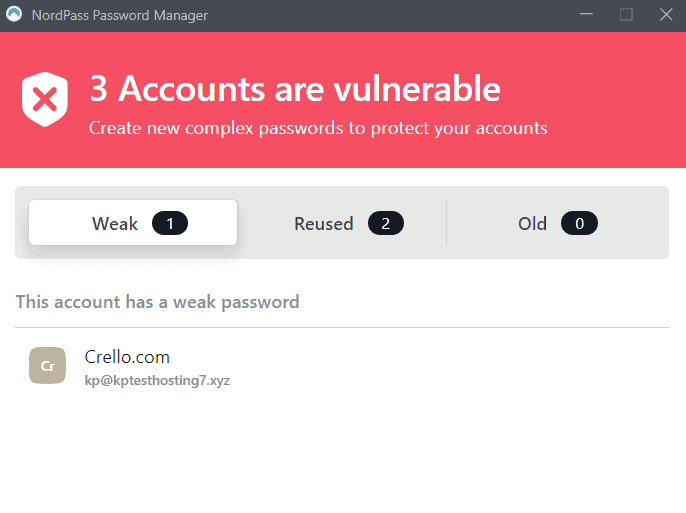The image size is (686, 513).
Task: Select the Weak passwords tab
Action: pos(116,223)
